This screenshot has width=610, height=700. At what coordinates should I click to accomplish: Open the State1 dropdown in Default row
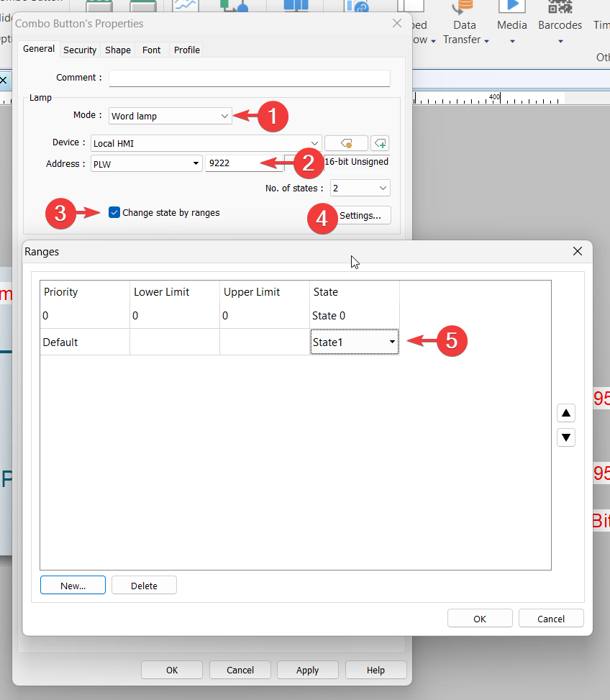click(x=354, y=342)
